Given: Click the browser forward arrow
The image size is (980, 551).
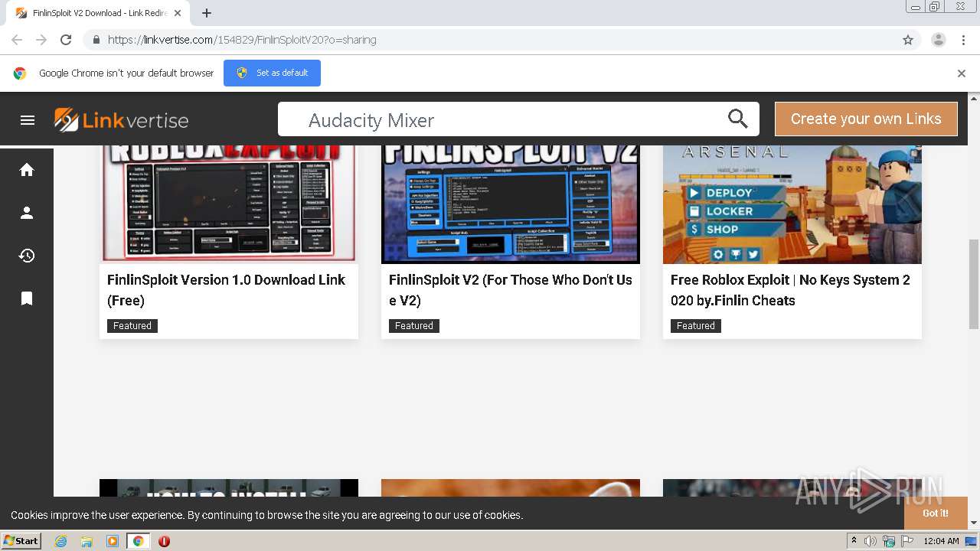Looking at the screenshot, I should [x=41, y=40].
